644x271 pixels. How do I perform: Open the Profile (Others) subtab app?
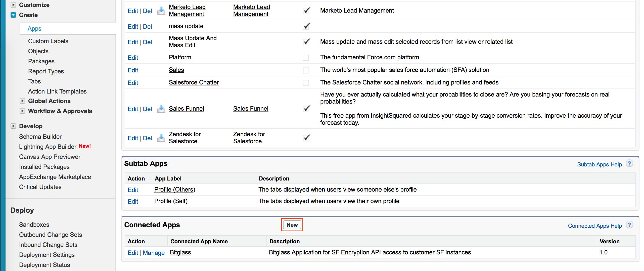175,189
